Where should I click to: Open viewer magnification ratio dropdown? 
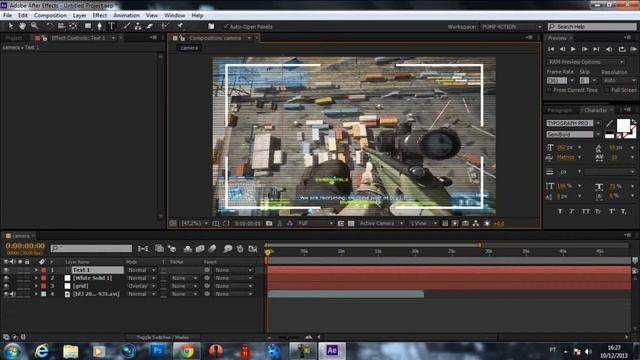click(x=194, y=223)
